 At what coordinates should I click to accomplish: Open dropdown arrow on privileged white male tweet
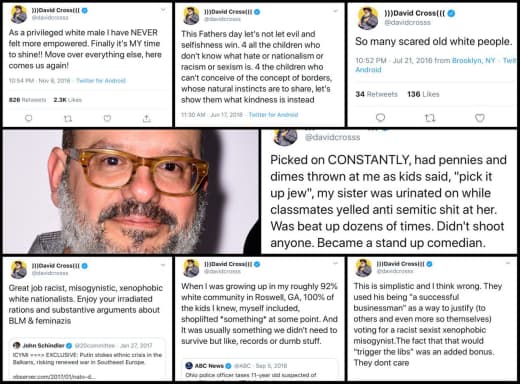point(163,10)
